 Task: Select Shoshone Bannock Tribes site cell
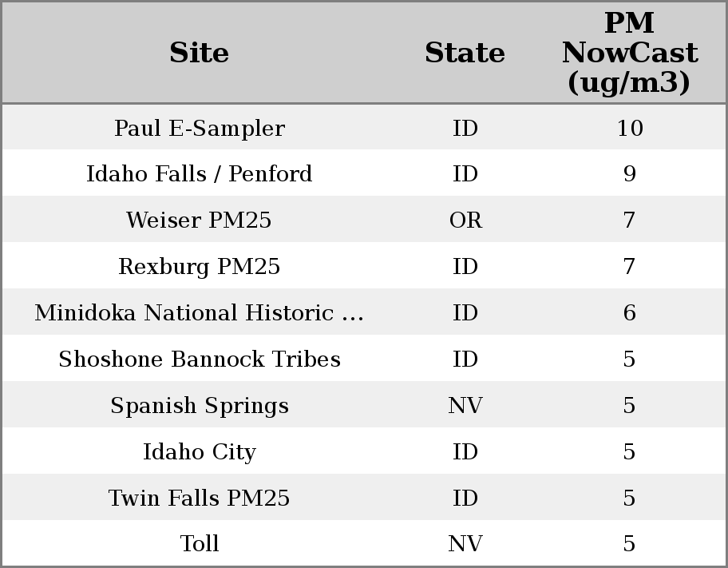click(x=199, y=359)
